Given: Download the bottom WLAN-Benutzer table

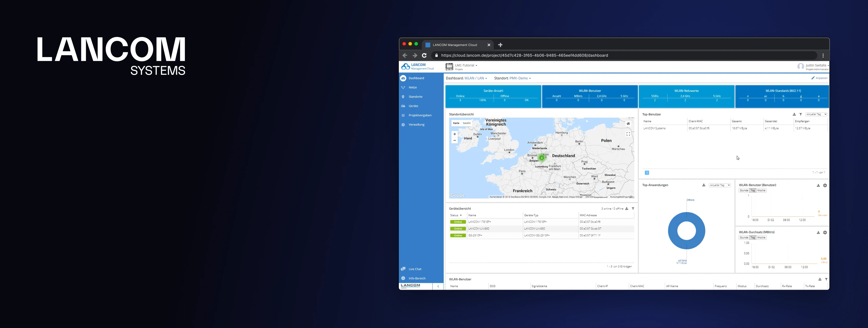Looking at the screenshot, I should coord(820,279).
